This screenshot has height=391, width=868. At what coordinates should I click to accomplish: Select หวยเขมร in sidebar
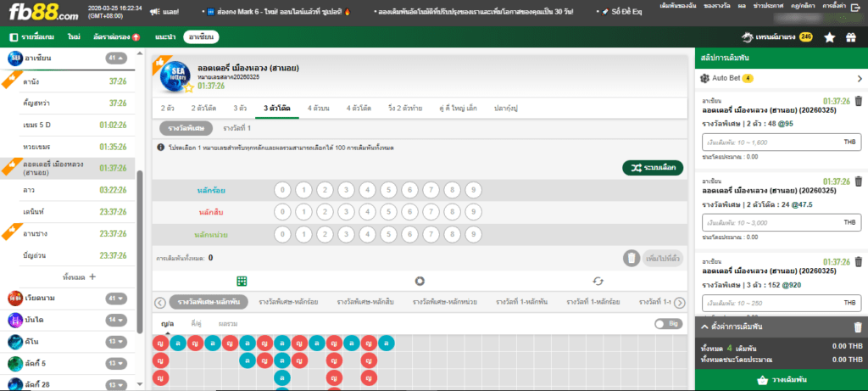click(68, 147)
